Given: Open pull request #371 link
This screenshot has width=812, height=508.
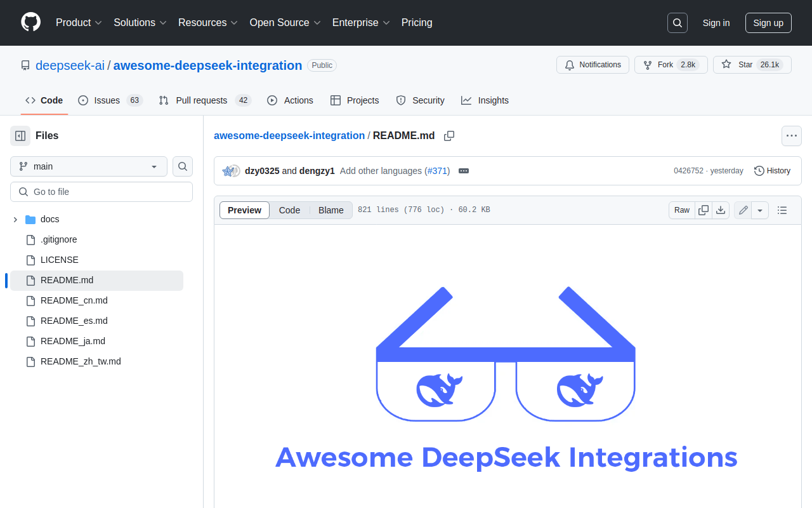Looking at the screenshot, I should 437,171.
